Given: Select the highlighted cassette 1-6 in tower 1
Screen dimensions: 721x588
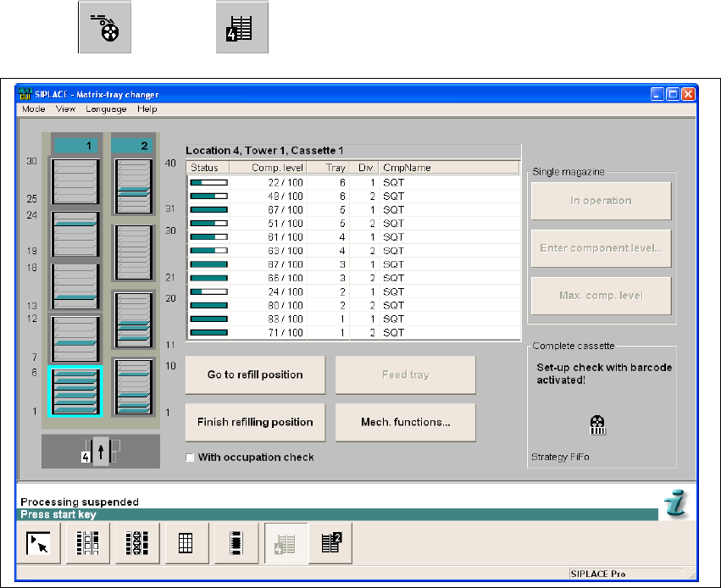Looking at the screenshot, I should [76, 391].
